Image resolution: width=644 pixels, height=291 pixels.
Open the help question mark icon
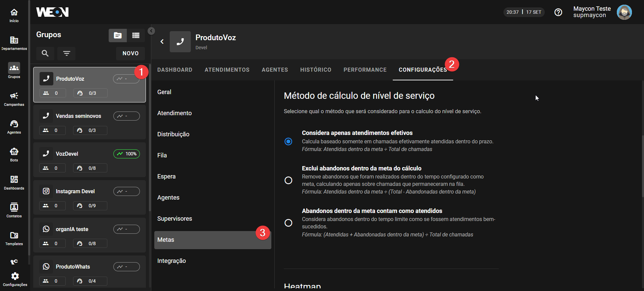click(x=558, y=12)
